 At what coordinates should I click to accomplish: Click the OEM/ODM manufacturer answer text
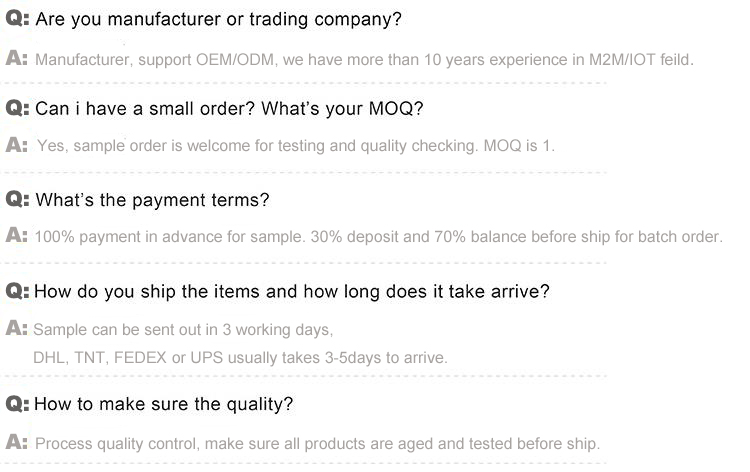364,60
